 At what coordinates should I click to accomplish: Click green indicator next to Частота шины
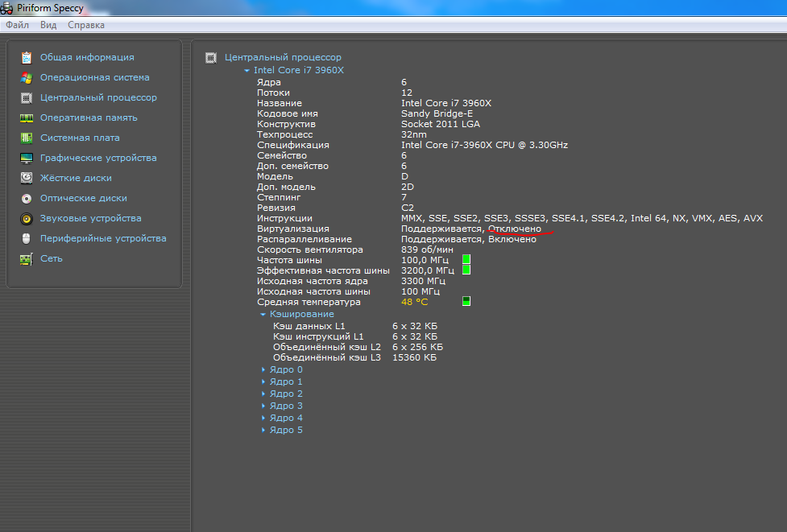pos(466,259)
